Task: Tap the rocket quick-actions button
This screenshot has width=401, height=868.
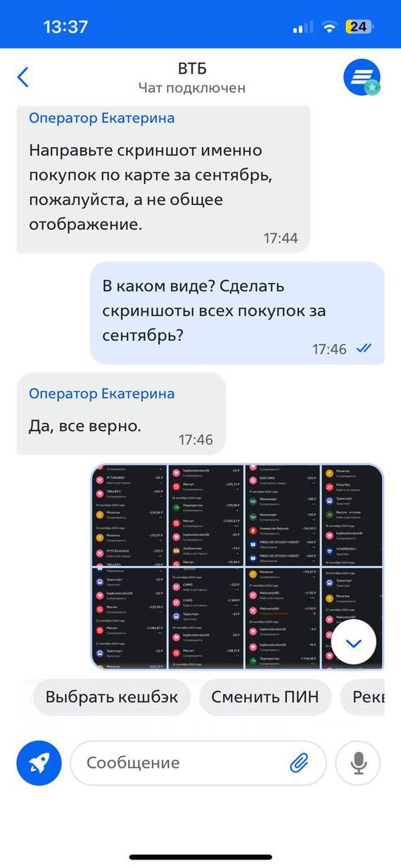Action: tap(39, 763)
